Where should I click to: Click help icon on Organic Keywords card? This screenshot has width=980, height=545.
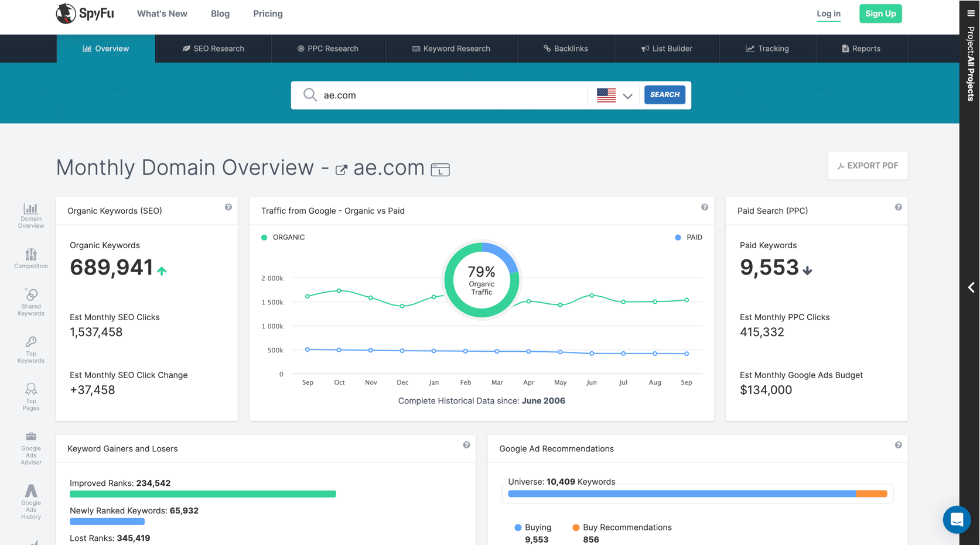(228, 207)
